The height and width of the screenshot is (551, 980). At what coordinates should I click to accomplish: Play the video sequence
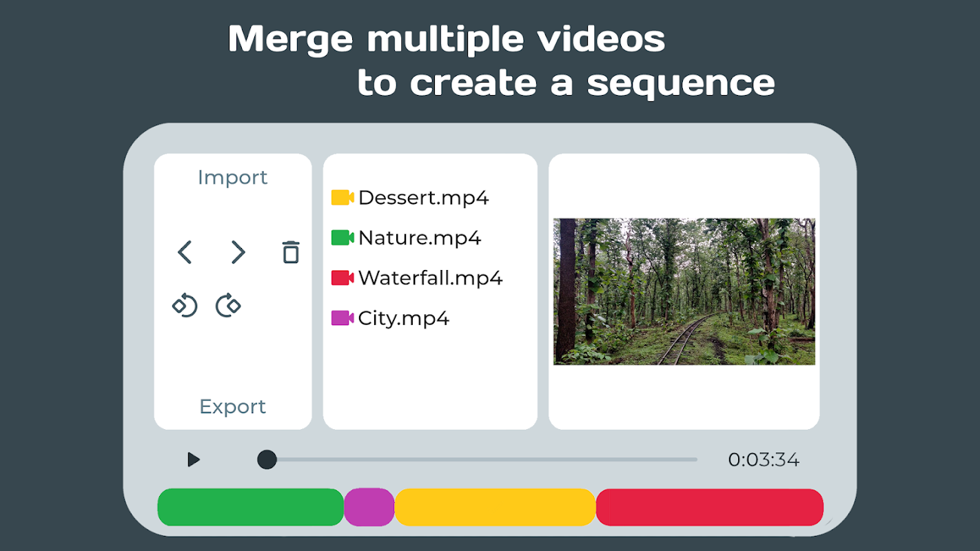[194, 459]
